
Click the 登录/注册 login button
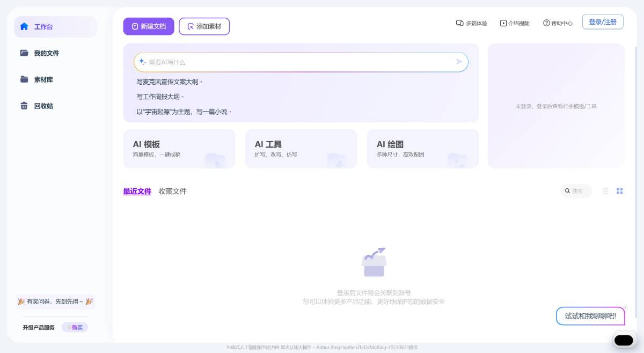click(x=603, y=21)
